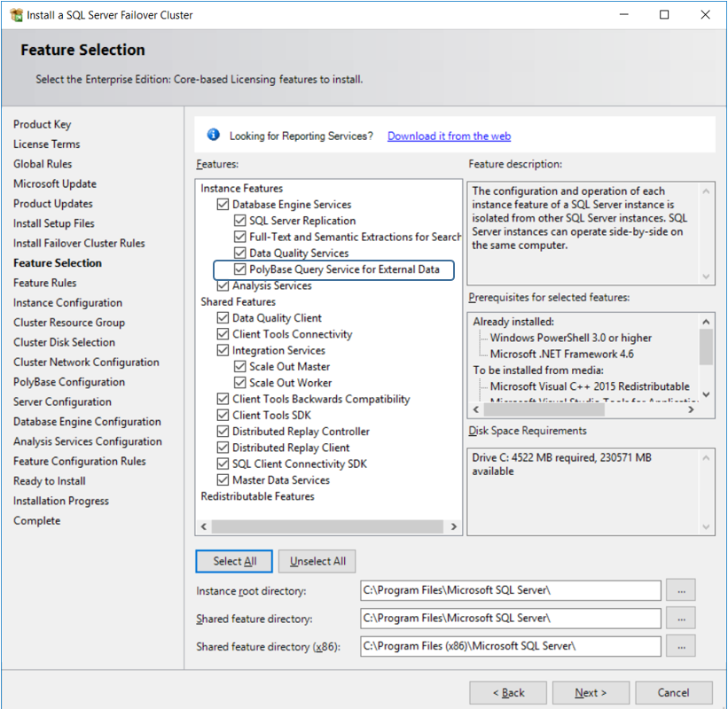Click the prerequisites scroll right arrow
The image size is (728, 709).
click(691, 409)
